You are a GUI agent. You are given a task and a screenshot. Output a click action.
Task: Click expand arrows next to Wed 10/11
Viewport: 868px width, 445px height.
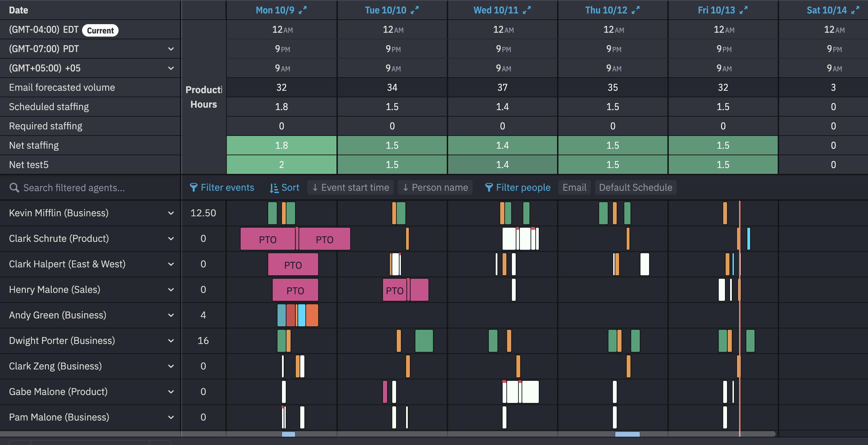pyautogui.click(x=526, y=10)
